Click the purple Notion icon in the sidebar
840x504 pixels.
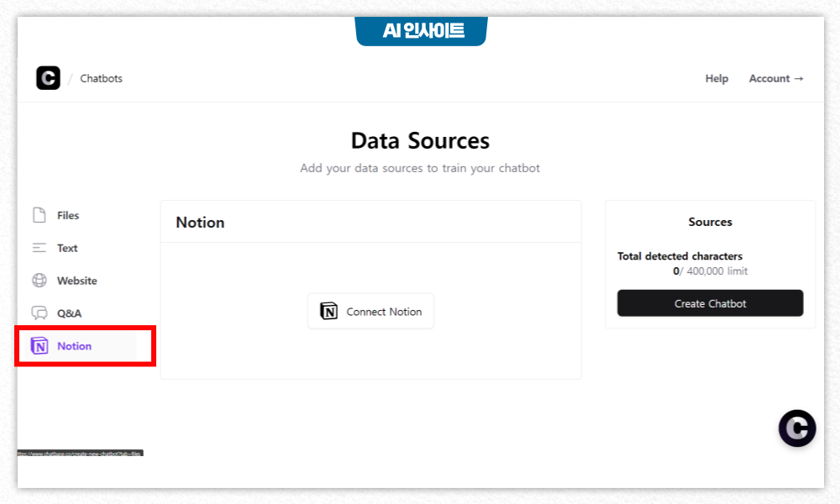pyautogui.click(x=39, y=346)
